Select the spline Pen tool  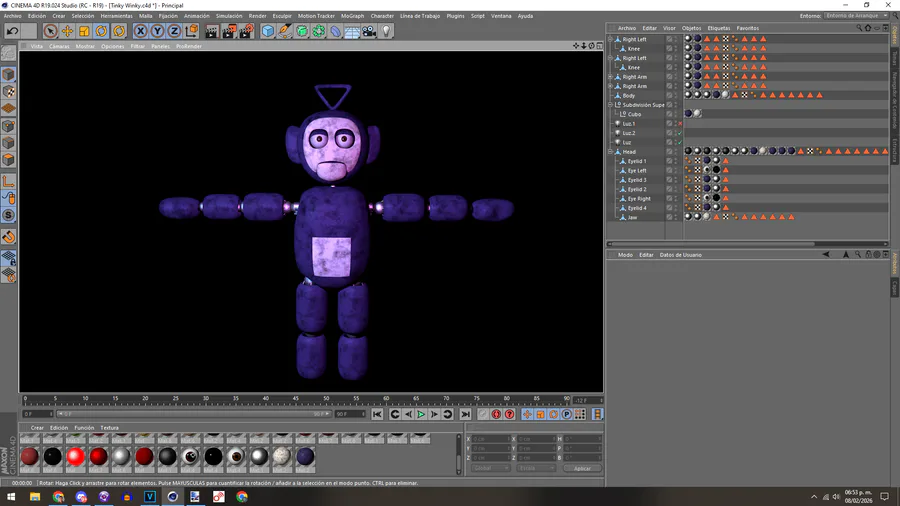tap(284, 31)
